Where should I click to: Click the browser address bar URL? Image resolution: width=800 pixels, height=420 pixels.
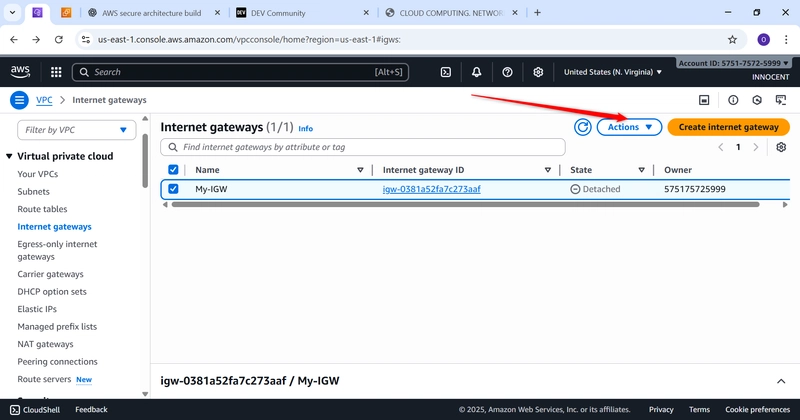coord(249,39)
